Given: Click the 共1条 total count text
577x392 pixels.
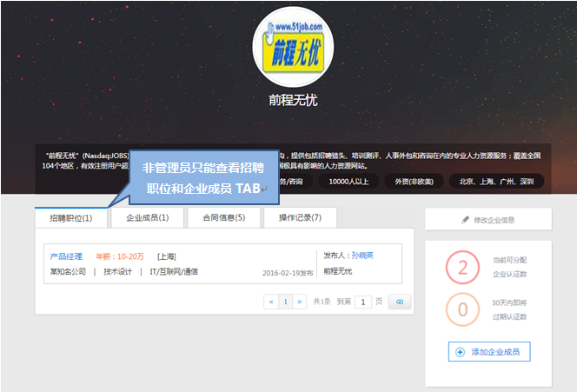Looking at the screenshot, I should (x=322, y=302).
